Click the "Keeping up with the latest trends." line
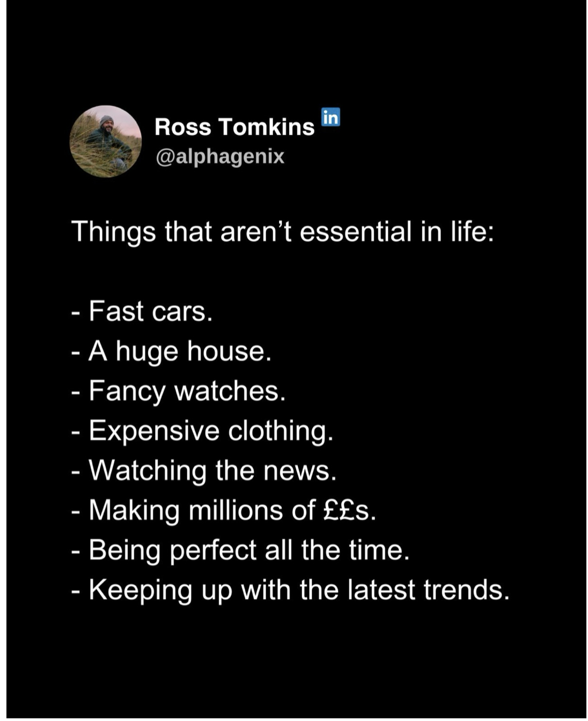Screen dimensions: 588x721 (x=290, y=590)
